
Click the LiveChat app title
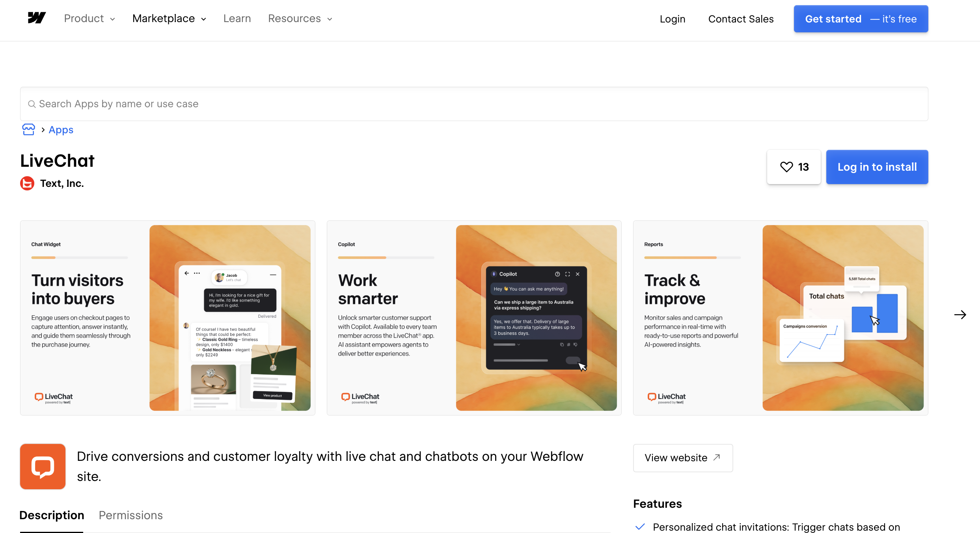coord(58,161)
